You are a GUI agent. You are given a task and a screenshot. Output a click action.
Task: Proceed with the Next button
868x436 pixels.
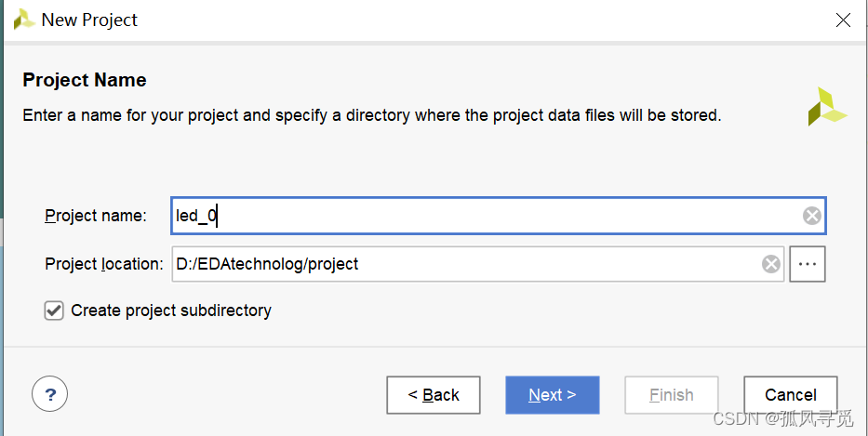click(x=552, y=395)
